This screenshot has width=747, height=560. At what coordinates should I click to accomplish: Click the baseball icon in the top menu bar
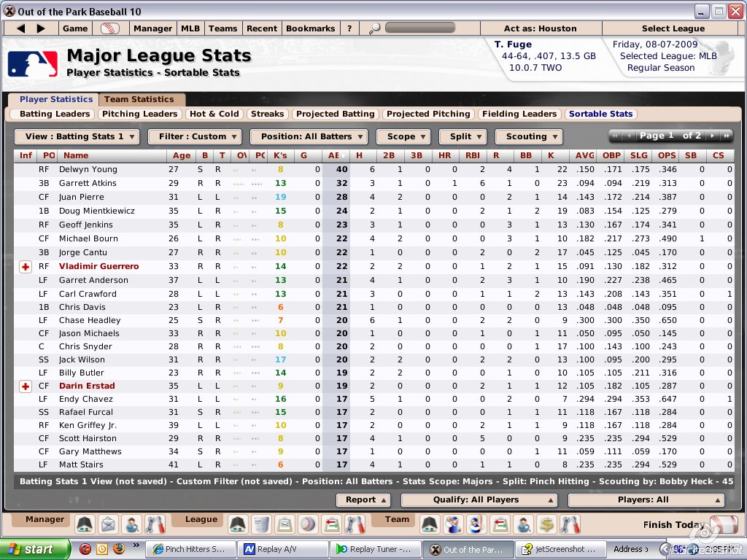tap(111, 28)
